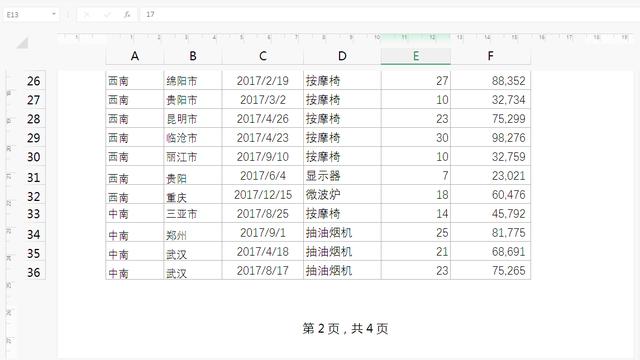640x360 pixels.
Task: Click date cell 2017/8/25
Action: [263, 213]
